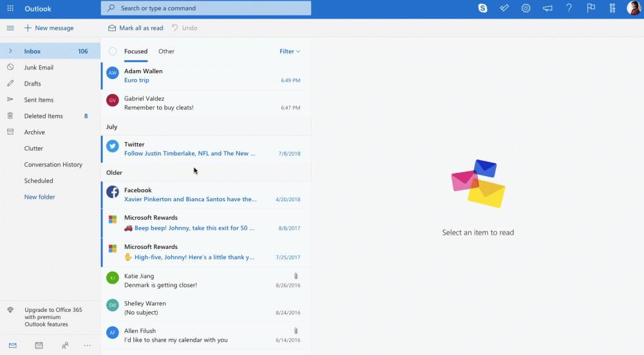
Task: Open the Deleted Items folder
Action: point(44,116)
